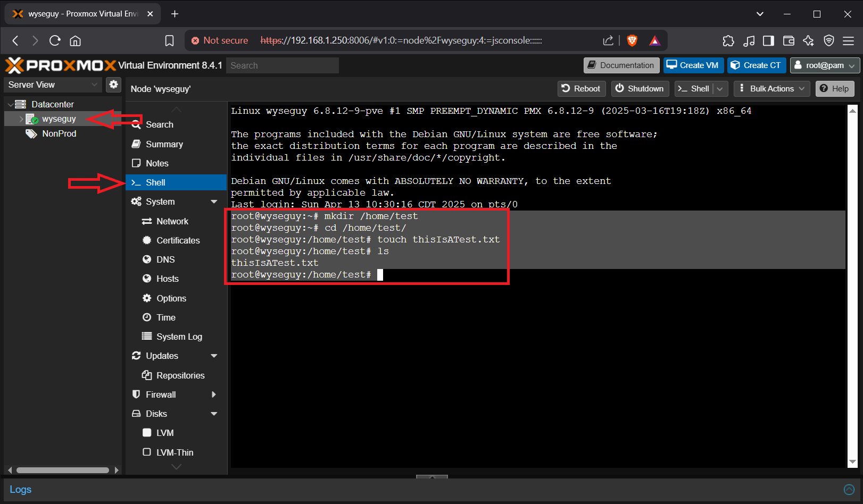Screen dimensions: 863x504
Task: Open the browser extensions puzzle icon
Action: (x=728, y=40)
